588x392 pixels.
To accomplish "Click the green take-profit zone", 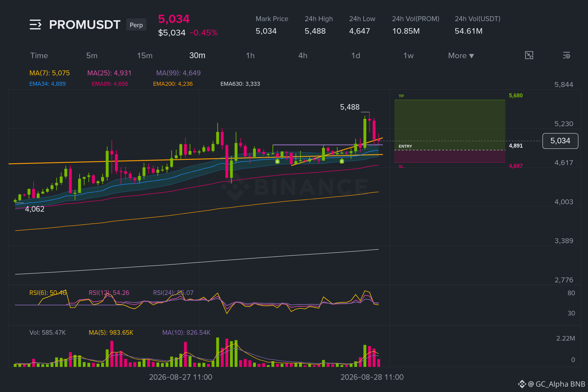I will [x=450, y=125].
